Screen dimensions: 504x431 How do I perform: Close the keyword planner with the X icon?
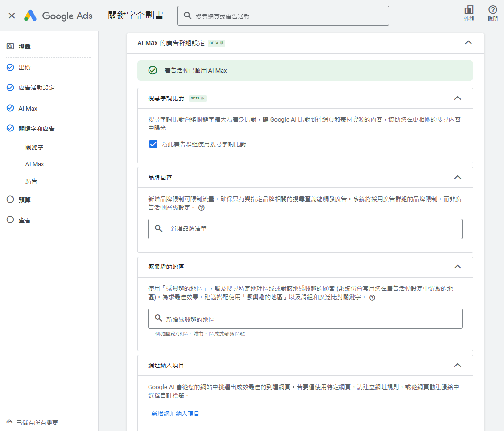point(12,16)
